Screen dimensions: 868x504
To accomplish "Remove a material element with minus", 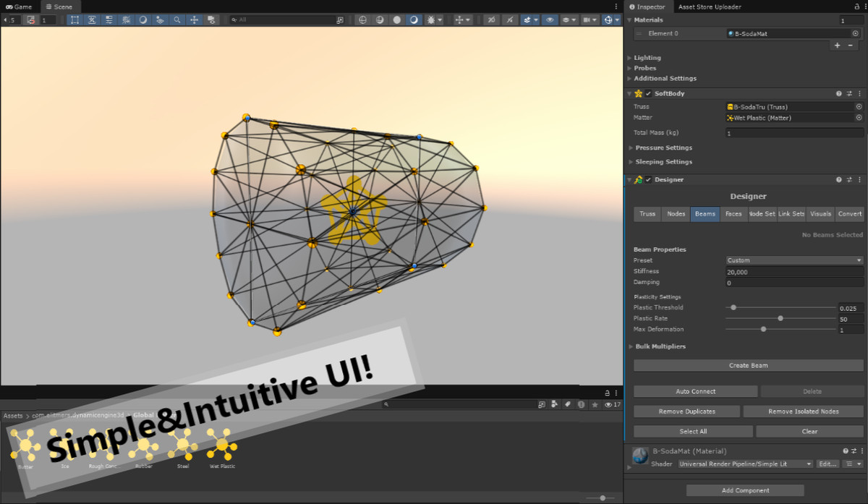I will pos(850,45).
